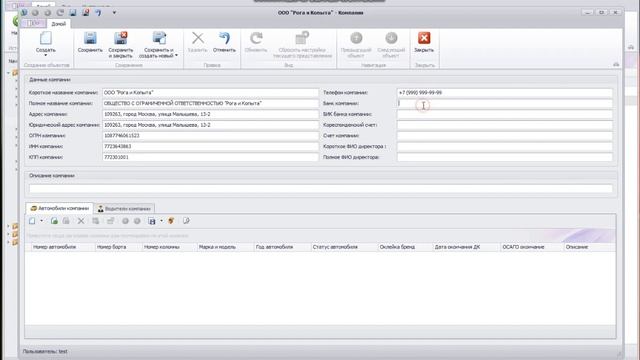Open the application menu button beside Домой
This screenshot has width=640, height=360.
pyautogui.click(x=34, y=24)
